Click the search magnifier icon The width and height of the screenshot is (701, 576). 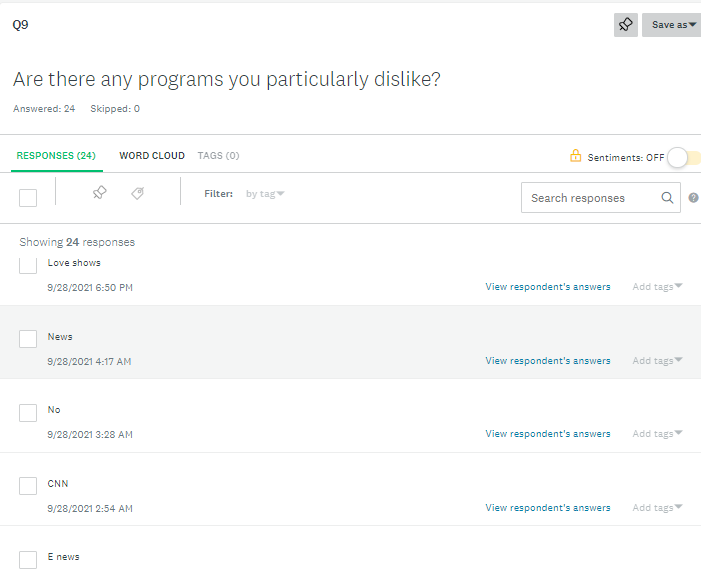(x=667, y=198)
